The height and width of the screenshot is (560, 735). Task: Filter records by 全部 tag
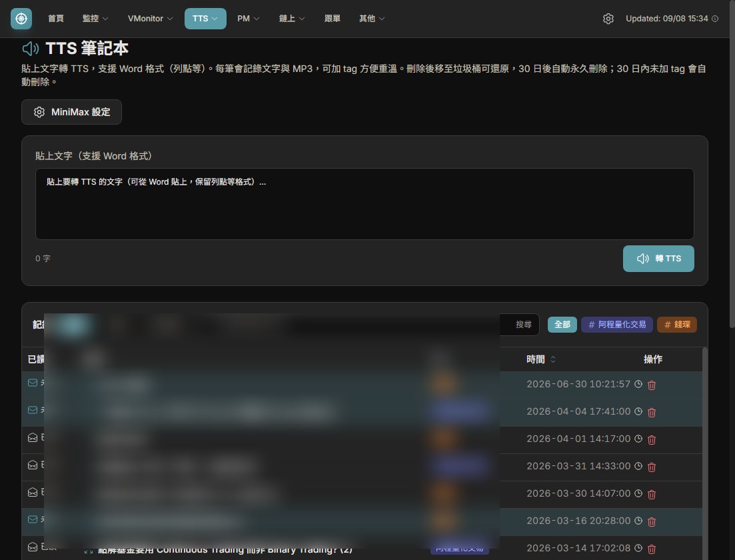[x=562, y=325]
